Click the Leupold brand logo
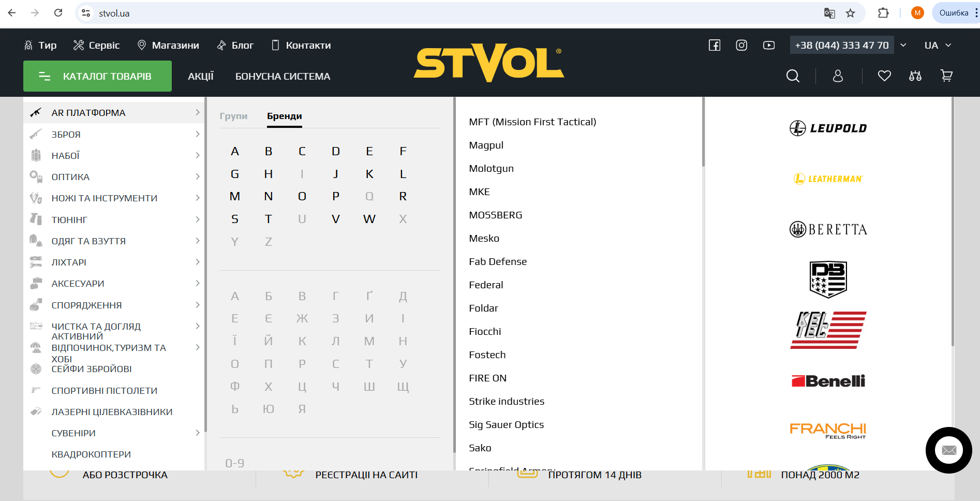 coord(828,128)
